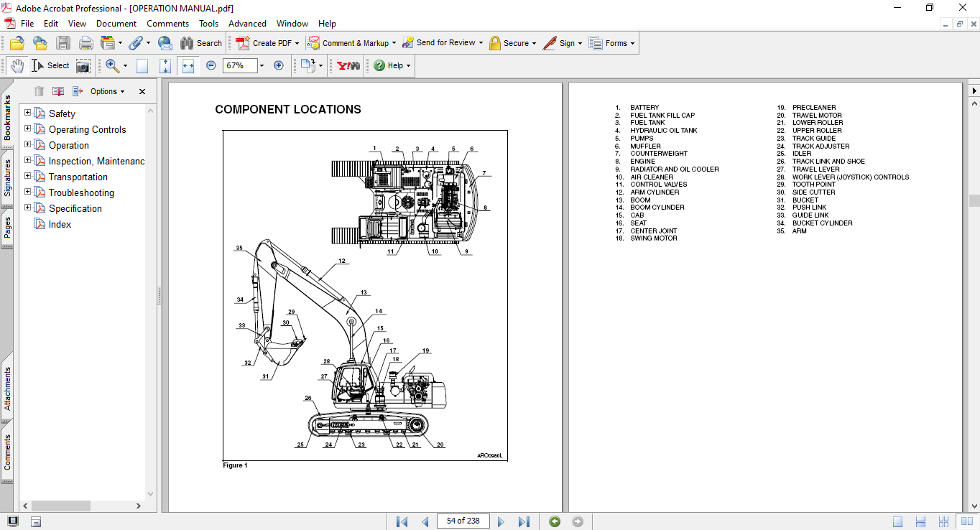Click the Fit Width icon
Image resolution: width=980 pixels, height=530 pixels.
point(188,65)
